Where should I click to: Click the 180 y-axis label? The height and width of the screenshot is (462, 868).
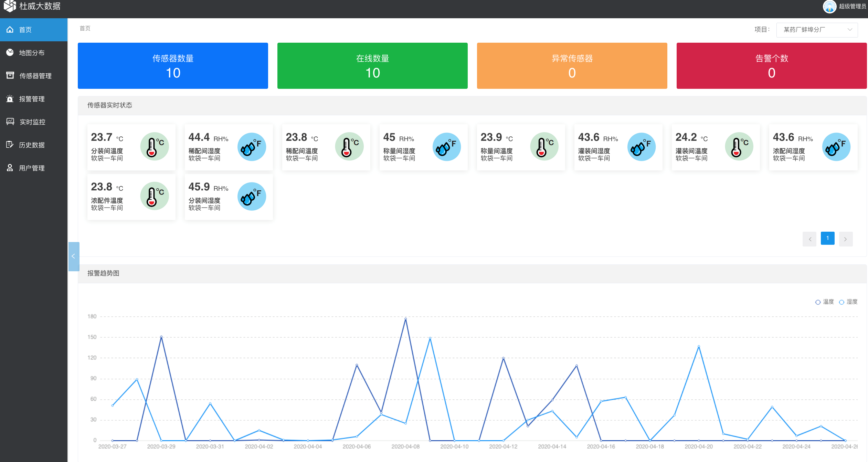(x=92, y=316)
